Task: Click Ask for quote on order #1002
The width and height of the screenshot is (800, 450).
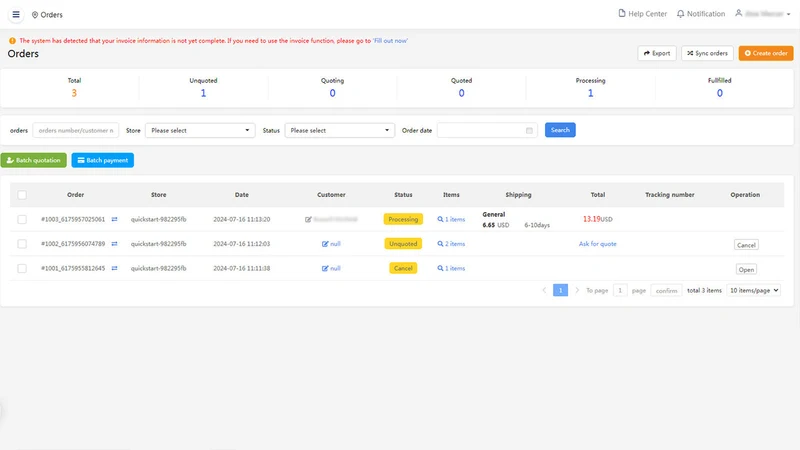Action: [597, 244]
